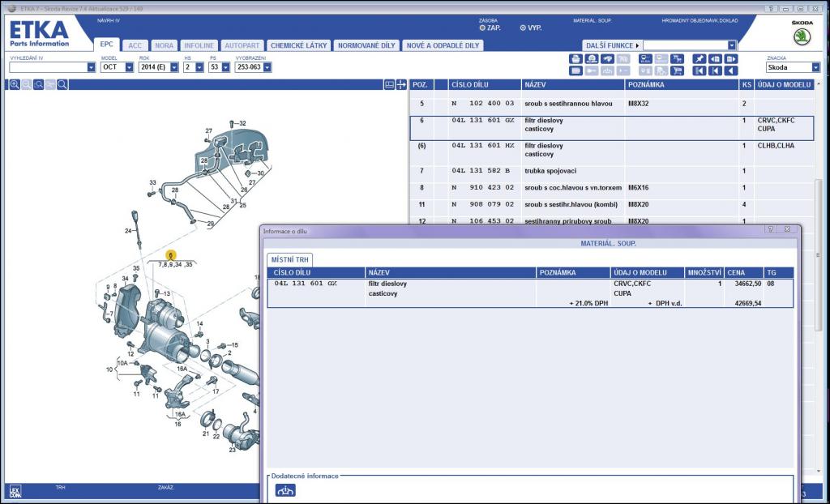Switch to the EPC tab
This screenshot has height=504, width=830.
107,45
